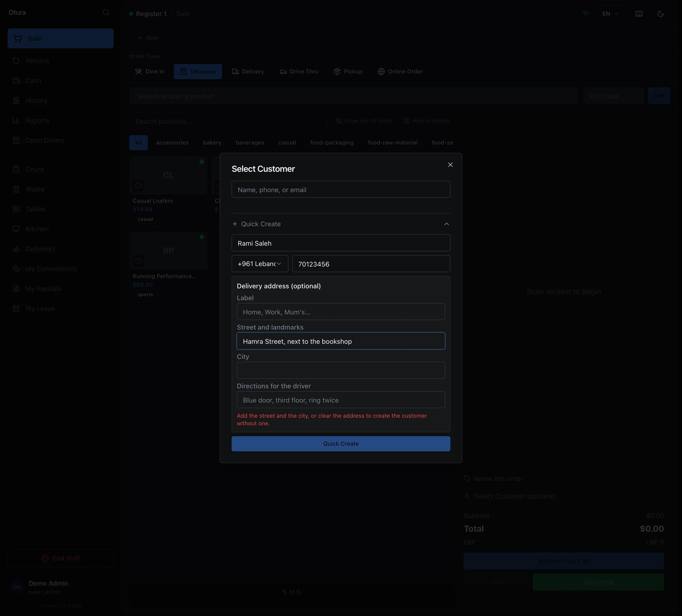Open Cash in the sidebar
This screenshot has height=616, width=682.
[x=61, y=81]
